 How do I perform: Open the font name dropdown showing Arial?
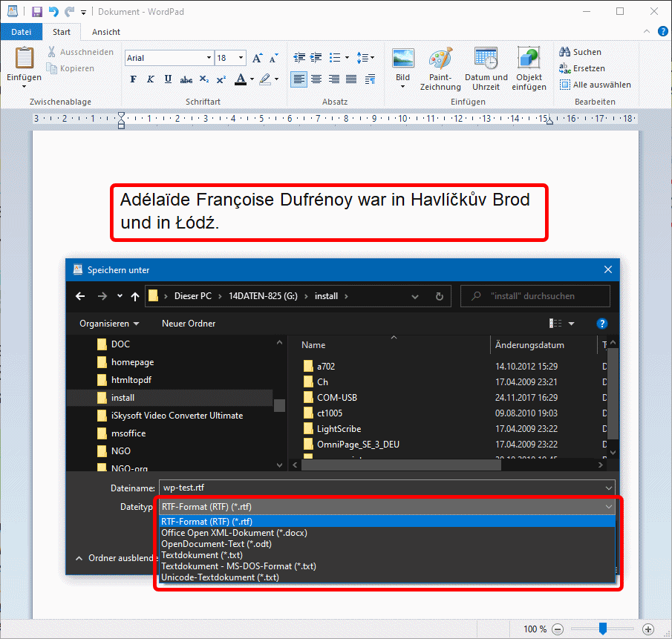[x=168, y=58]
